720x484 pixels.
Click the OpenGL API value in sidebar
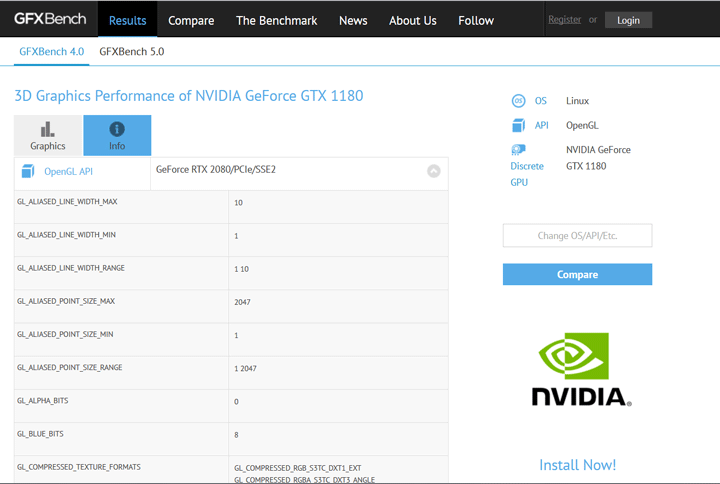click(582, 125)
